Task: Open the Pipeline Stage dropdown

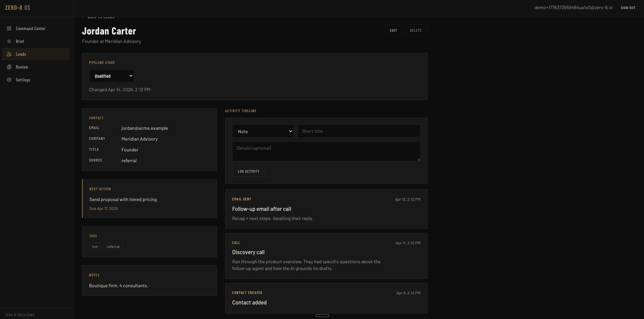Action: pos(111,76)
